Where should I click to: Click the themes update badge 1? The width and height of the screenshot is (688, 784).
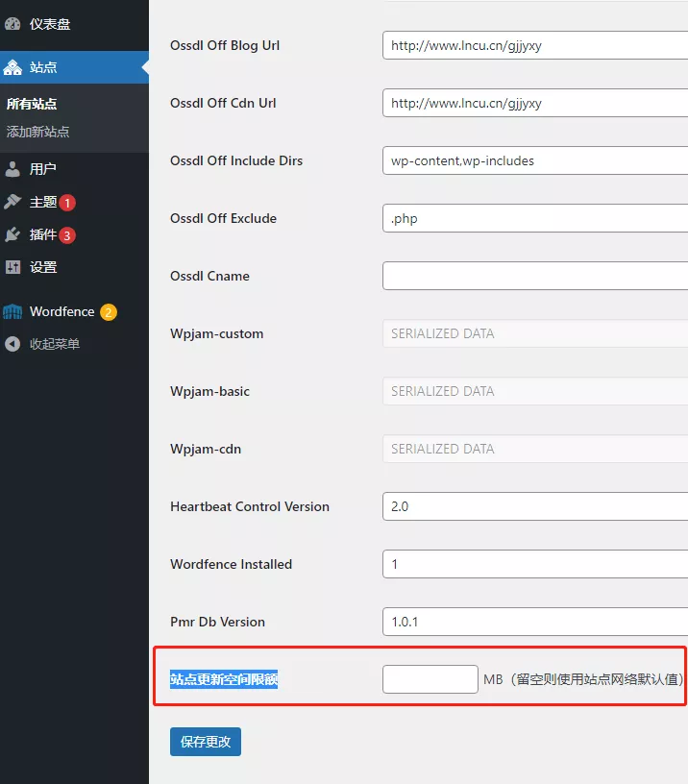[x=67, y=203]
